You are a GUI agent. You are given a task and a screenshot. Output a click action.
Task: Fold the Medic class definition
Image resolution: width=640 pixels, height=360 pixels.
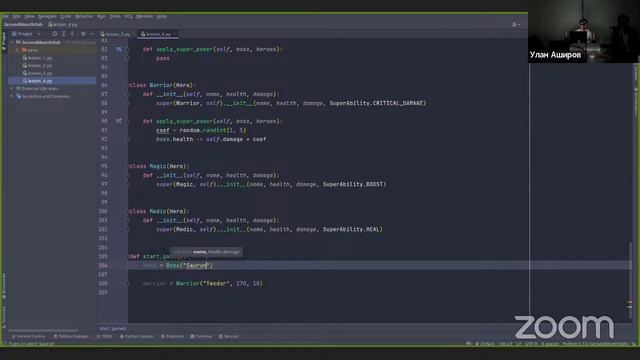[x=129, y=211]
